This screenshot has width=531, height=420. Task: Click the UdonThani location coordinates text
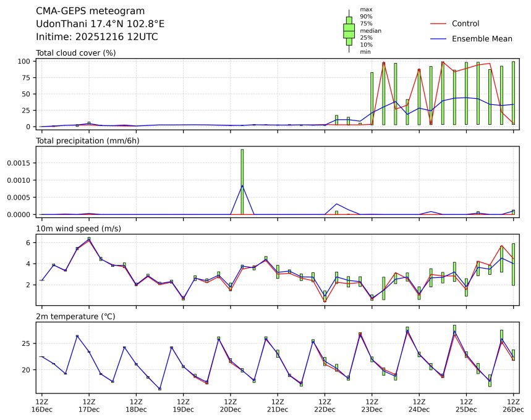[x=100, y=24]
